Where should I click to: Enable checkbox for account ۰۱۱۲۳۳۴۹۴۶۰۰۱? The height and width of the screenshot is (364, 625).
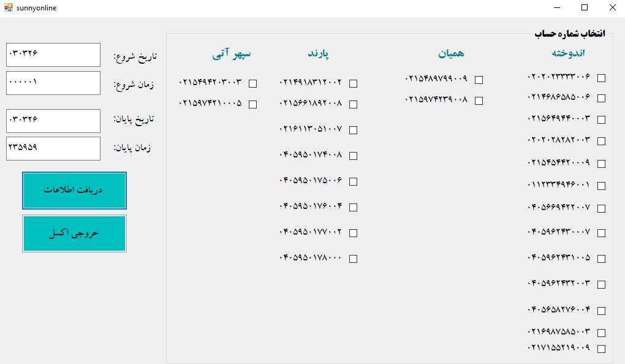(x=602, y=186)
